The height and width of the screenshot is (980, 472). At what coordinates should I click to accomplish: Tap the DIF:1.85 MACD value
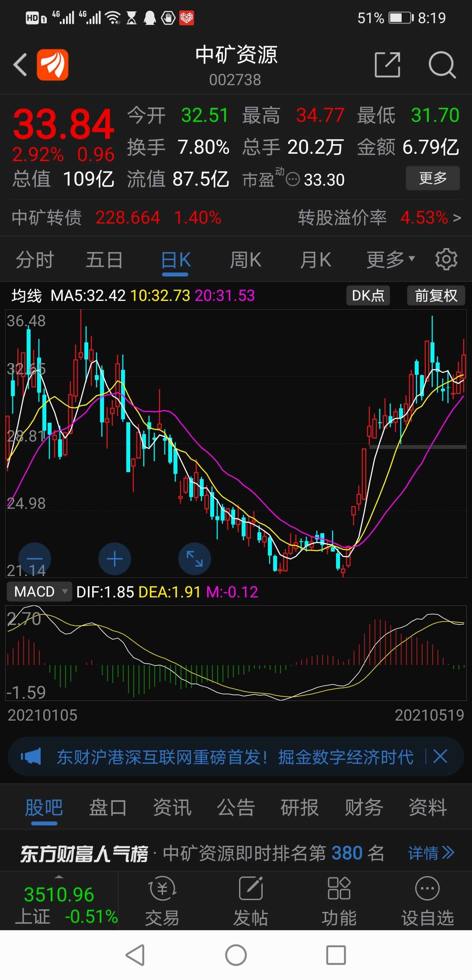[105, 592]
